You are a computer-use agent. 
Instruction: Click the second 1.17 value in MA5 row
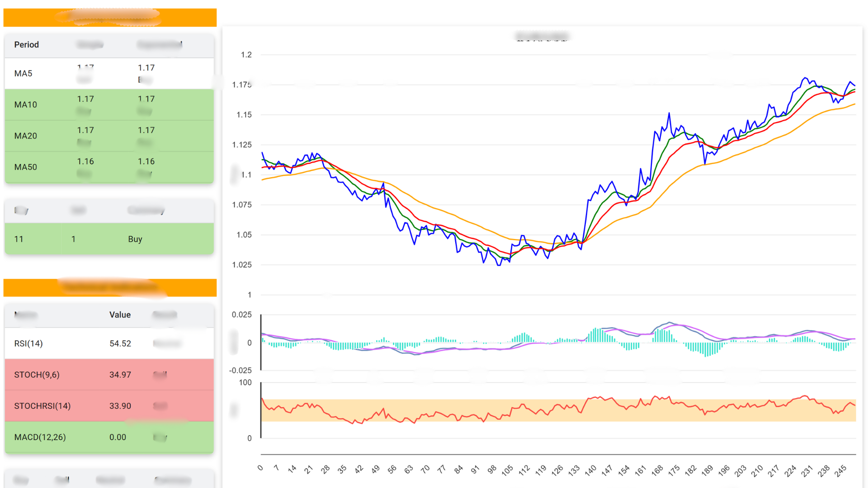pos(146,68)
